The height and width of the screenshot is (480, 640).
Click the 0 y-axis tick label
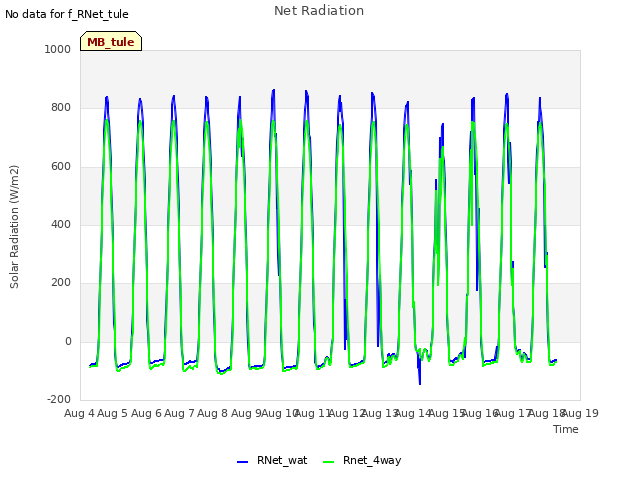(x=68, y=342)
